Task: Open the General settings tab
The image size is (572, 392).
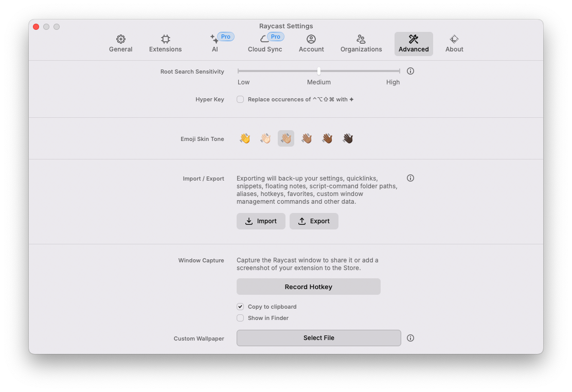Action: 120,44
